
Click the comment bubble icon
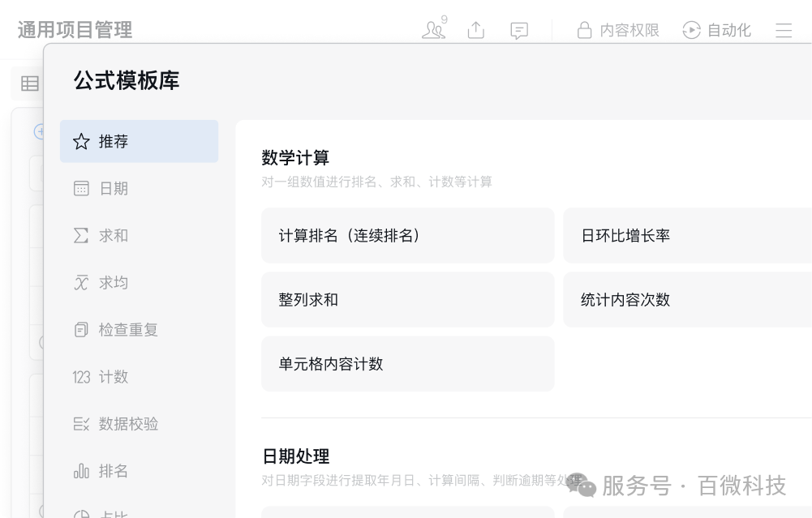519,30
